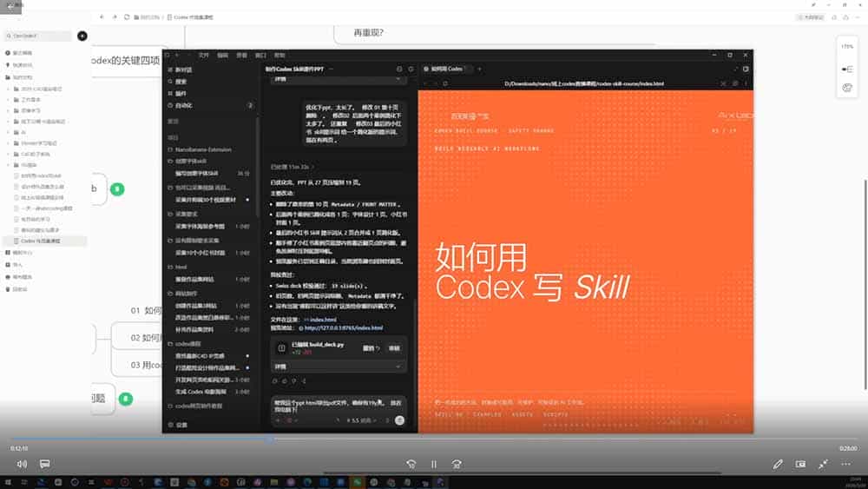The height and width of the screenshot is (489, 868).
Task: Click the video player back arrow
Action: (10, 6)
